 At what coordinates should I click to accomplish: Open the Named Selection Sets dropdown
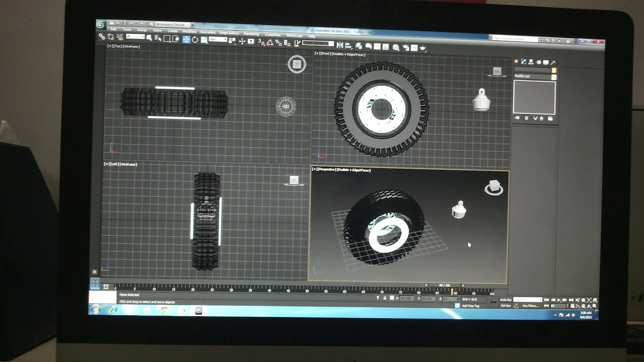[x=318, y=43]
